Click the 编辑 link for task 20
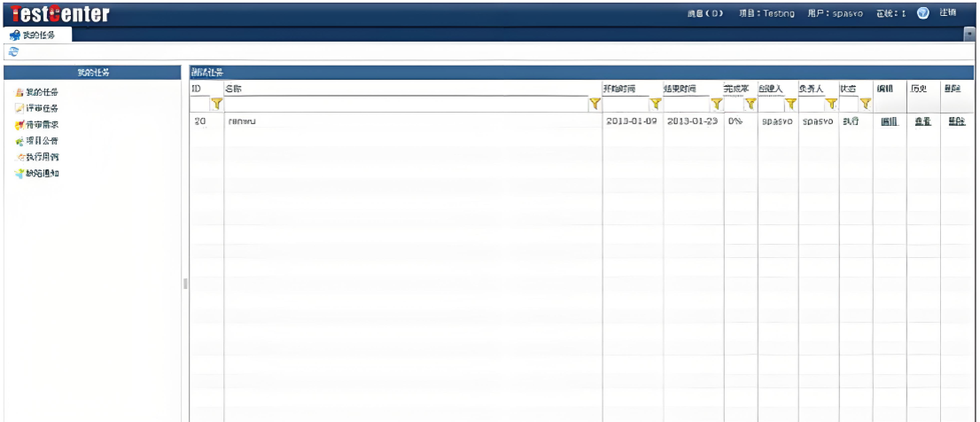Image resolution: width=980 pixels, height=422 pixels. click(x=889, y=121)
